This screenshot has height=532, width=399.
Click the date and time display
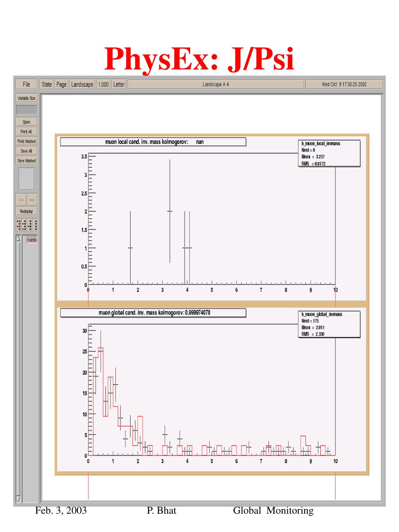pos(344,84)
